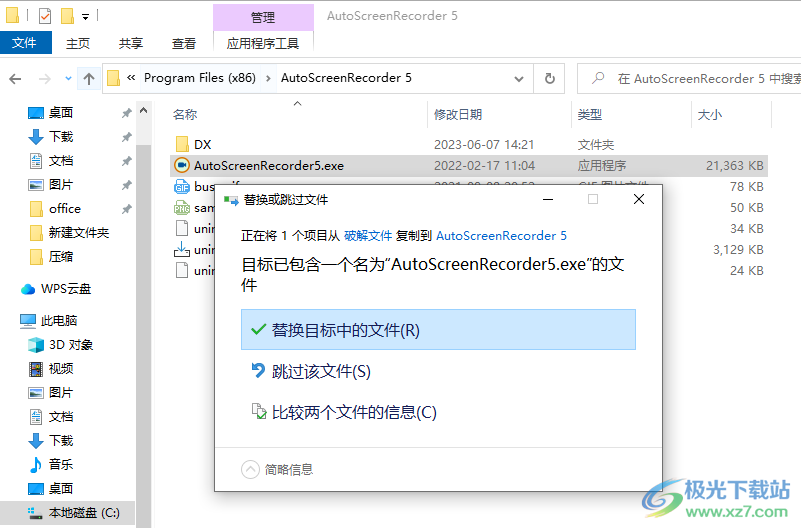Click Program Files (x86) in address bar
The width and height of the screenshot is (801, 528).
pos(200,78)
